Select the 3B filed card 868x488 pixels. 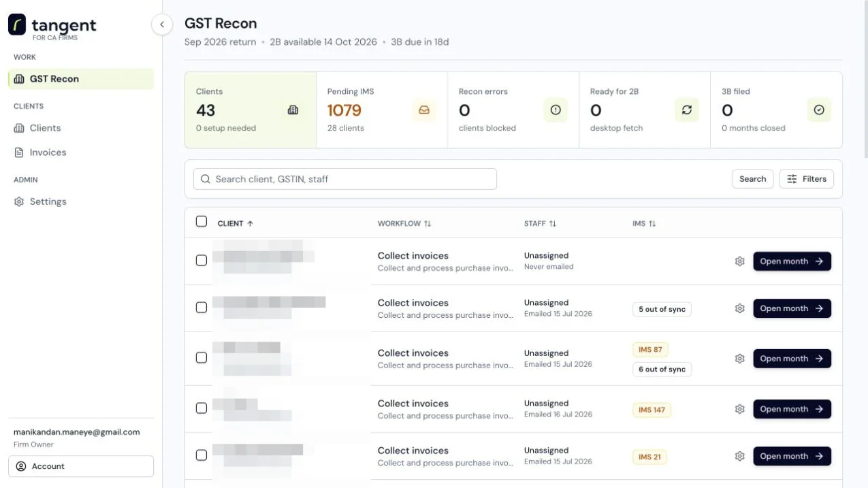tap(776, 110)
